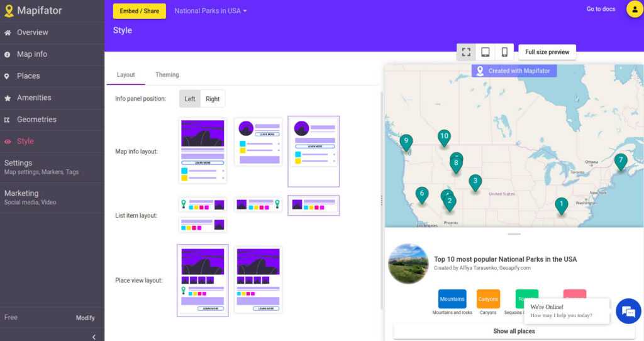Viewport: 644px width, 341px height.
Task: Open the live chat bubble icon
Action: pos(628,311)
